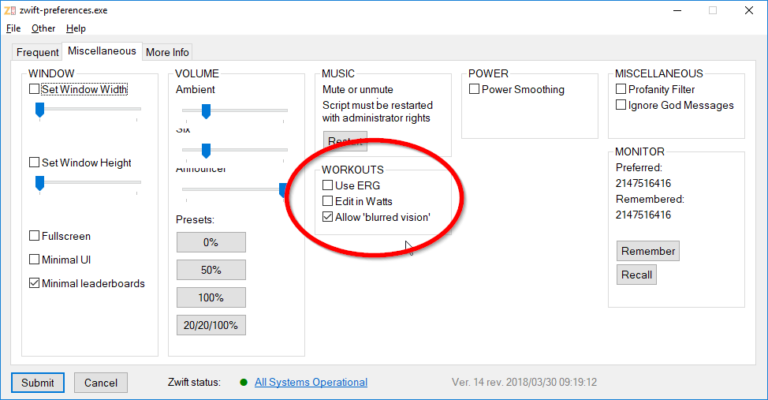
Task: Click the Restart script button
Action: point(345,141)
